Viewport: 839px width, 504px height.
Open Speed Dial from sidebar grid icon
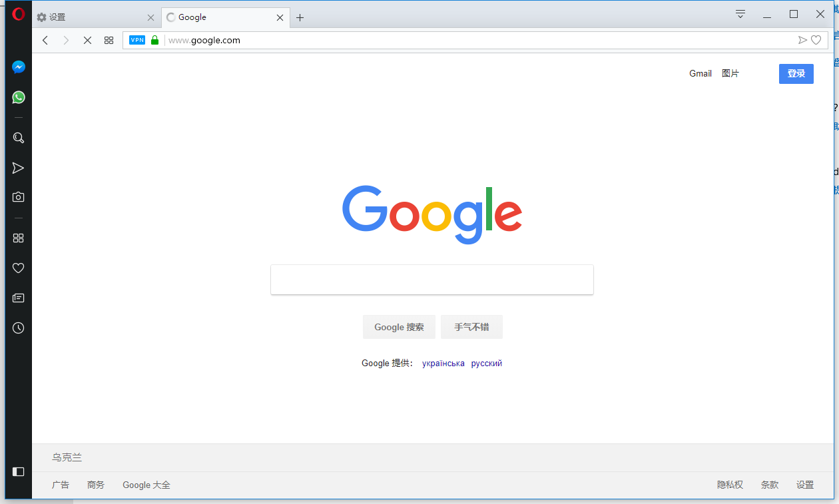[19, 238]
